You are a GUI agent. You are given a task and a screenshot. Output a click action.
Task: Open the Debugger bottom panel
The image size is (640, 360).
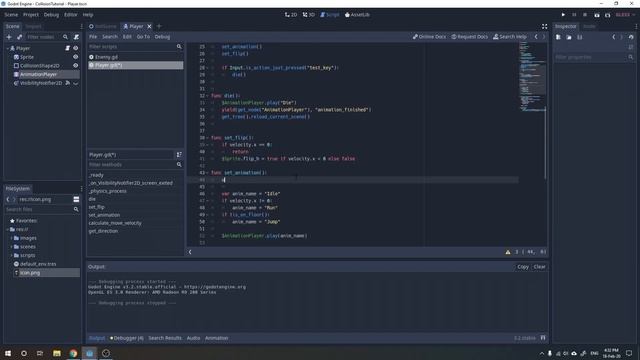coord(127,338)
